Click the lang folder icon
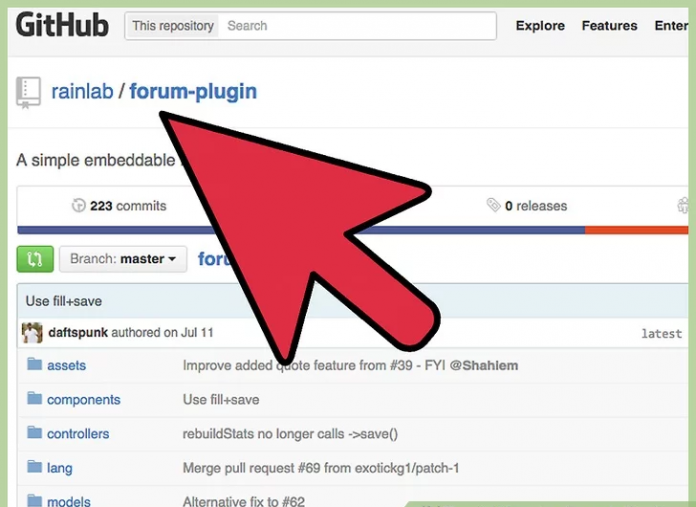696x507 pixels. click(x=34, y=467)
